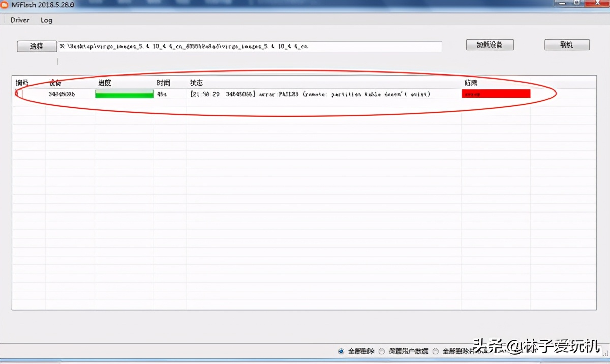This screenshot has height=364, width=610.
Task: Click the elapsed time cell 45s
Action: [162, 94]
